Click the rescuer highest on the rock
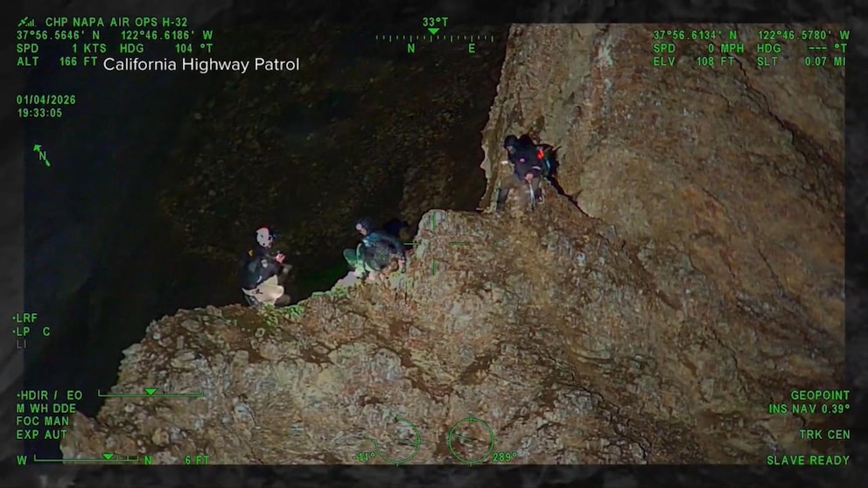 (523, 168)
